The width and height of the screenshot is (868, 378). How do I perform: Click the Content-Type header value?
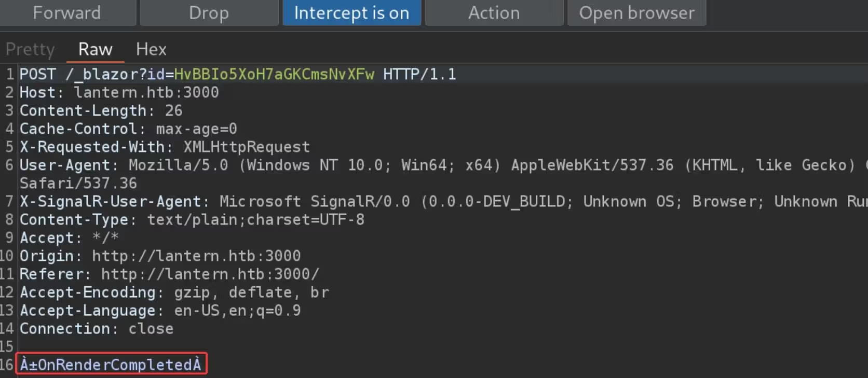pyautogui.click(x=255, y=219)
